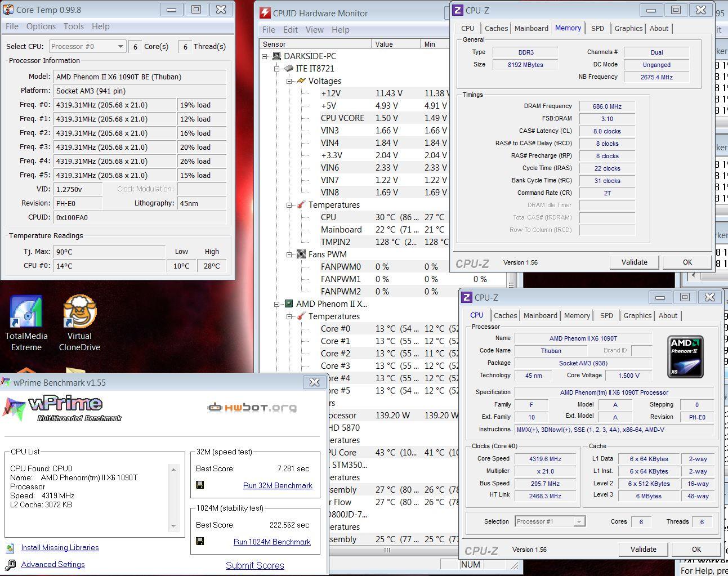Viewport: 728px width, 576px height.
Task: Open Caches tab in lower CPU-Z window
Action: [506, 315]
